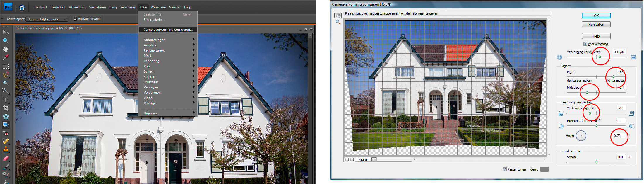Viewport: 644px width, 184px height.
Task: Choose Cameravervorming corrigeren menu entry
Action: (x=168, y=30)
